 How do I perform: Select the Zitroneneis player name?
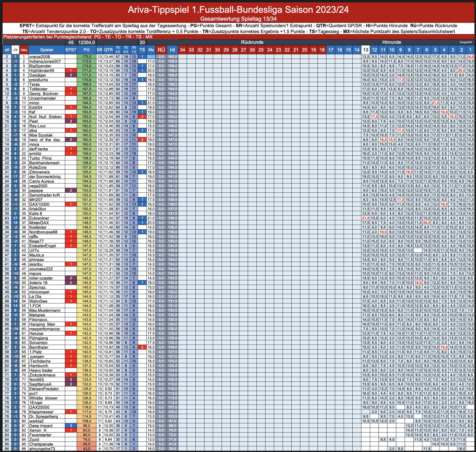(39, 172)
